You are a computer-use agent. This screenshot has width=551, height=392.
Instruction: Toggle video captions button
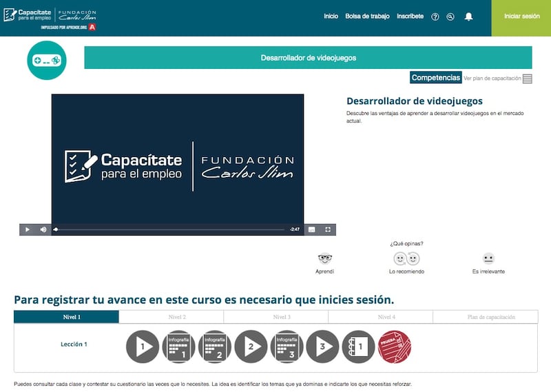click(x=311, y=229)
